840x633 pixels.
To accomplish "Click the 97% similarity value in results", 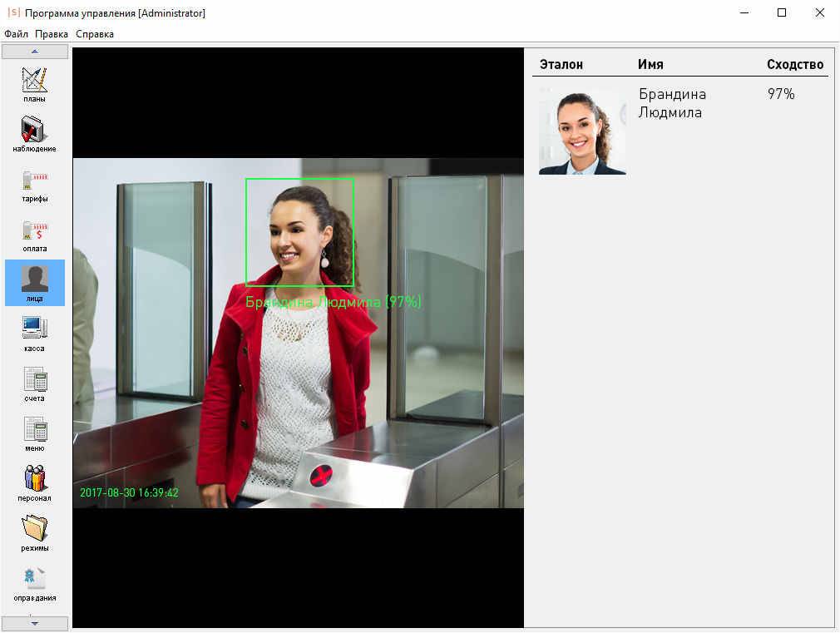I will click(x=781, y=95).
